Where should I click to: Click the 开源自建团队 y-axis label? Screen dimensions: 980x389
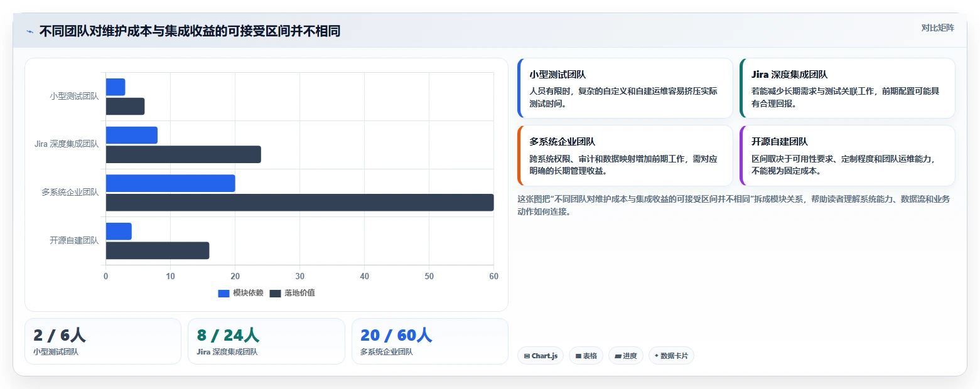pyautogui.click(x=74, y=240)
